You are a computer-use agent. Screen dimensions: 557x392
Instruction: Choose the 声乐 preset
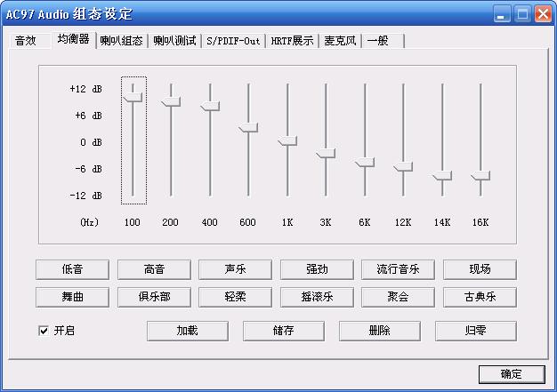[x=235, y=269]
